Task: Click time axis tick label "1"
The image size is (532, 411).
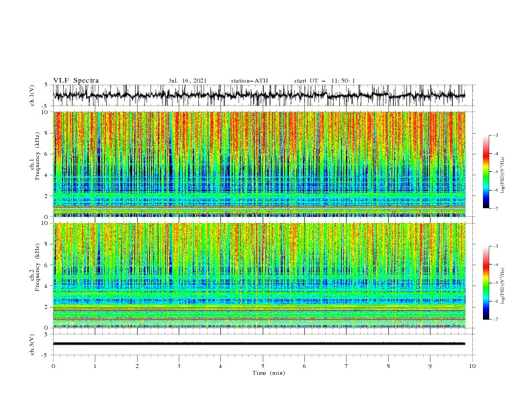Action: tap(95, 366)
